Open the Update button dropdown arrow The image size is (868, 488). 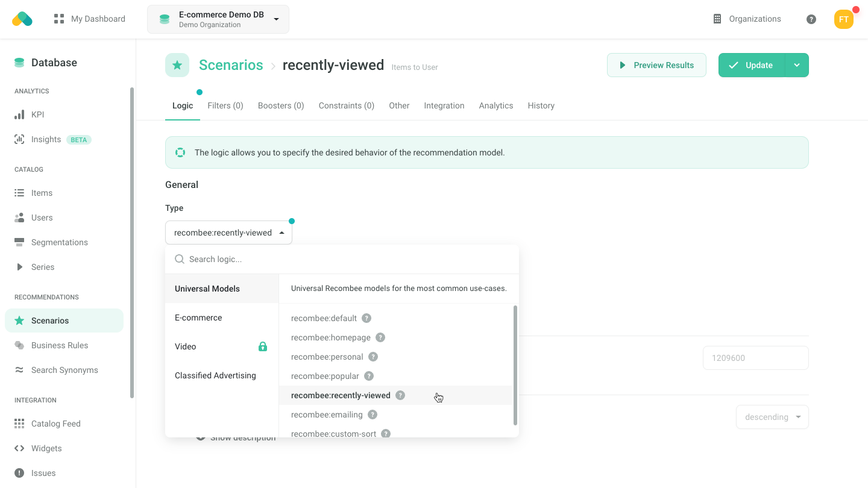[x=797, y=65]
